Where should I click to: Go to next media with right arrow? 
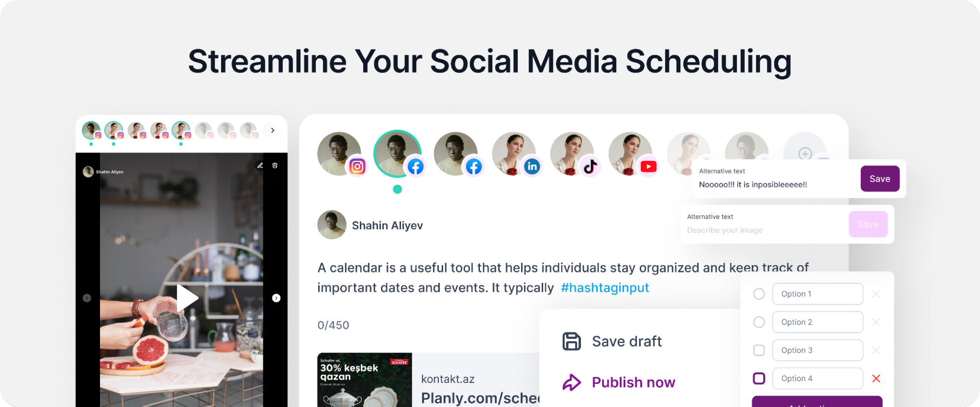(276, 298)
